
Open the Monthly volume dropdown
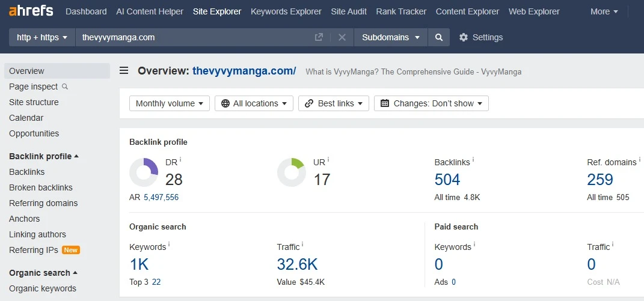169,103
